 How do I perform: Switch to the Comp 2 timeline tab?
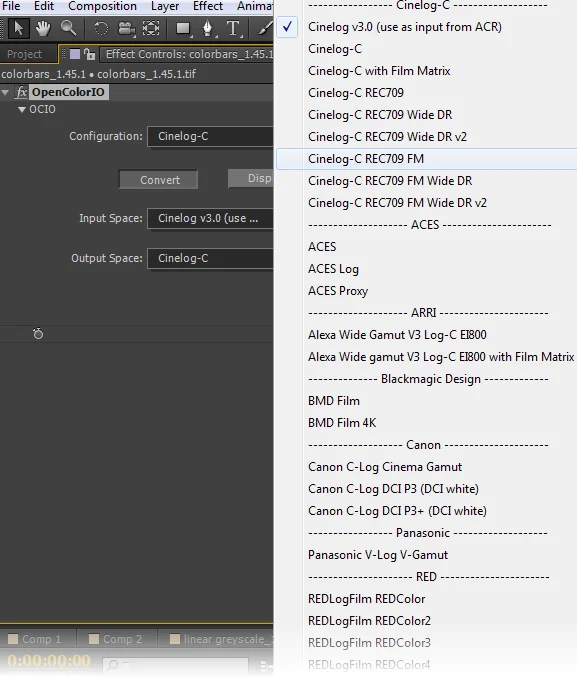(117, 639)
